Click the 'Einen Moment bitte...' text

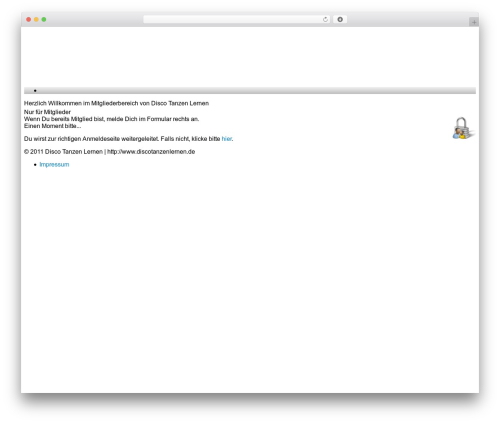point(53,126)
